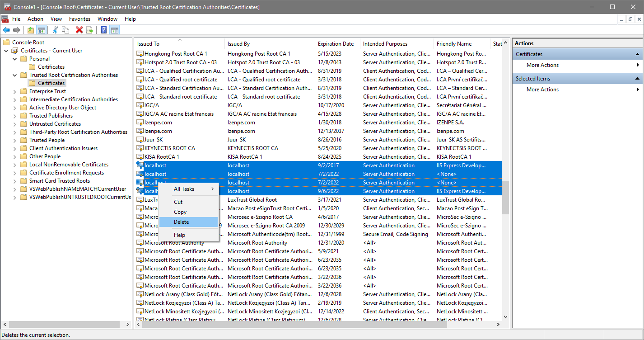
Task: Click the Other People folder icon
Action: pyautogui.click(x=23, y=156)
